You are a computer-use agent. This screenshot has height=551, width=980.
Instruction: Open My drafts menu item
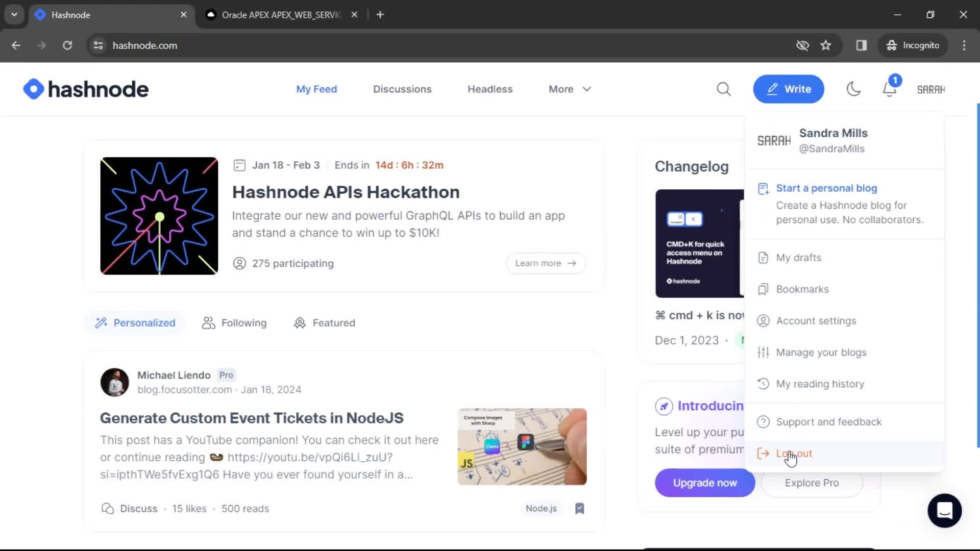tap(798, 258)
